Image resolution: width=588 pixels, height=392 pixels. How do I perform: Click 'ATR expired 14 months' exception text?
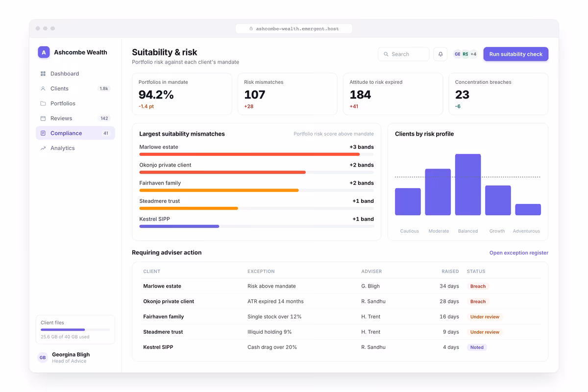[x=275, y=301]
